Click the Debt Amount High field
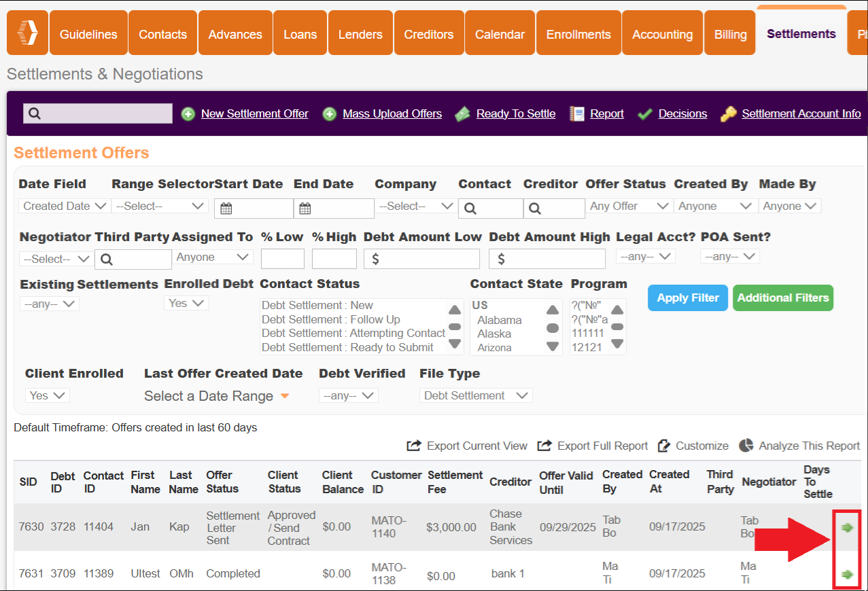Viewport: 868px width, 591px height. 547,259
